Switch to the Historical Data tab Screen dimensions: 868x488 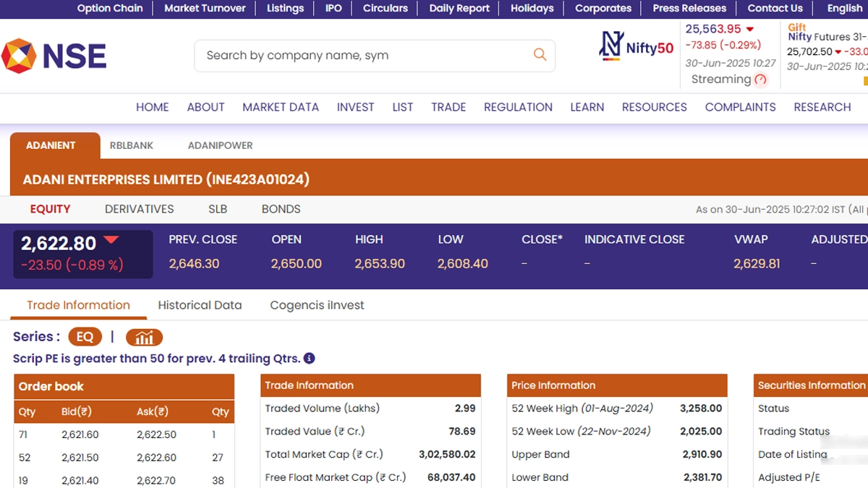coord(200,305)
